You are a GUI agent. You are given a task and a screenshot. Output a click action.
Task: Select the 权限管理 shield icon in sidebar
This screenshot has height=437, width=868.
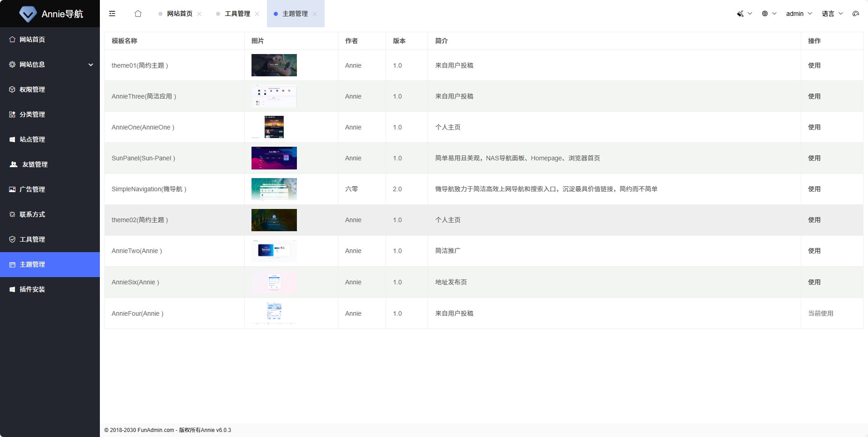pos(12,89)
